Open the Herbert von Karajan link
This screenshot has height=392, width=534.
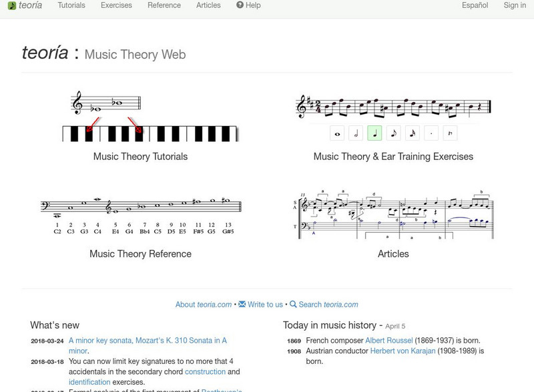click(x=403, y=351)
